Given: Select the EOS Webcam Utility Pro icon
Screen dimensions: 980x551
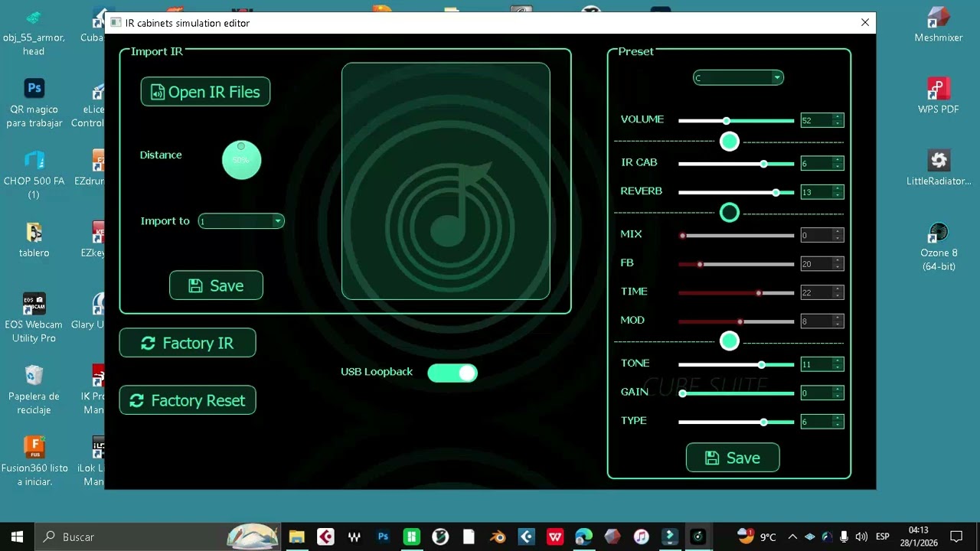Looking at the screenshot, I should [34, 317].
